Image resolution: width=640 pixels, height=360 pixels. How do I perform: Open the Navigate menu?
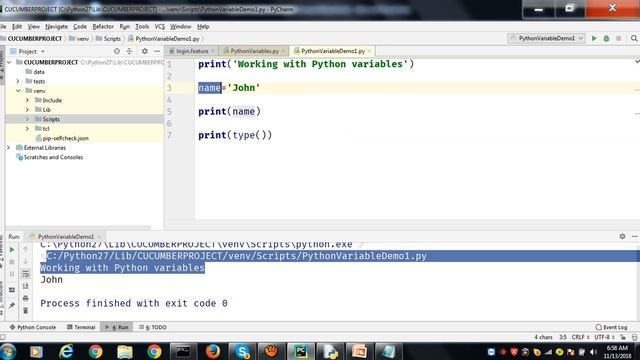click(56, 27)
